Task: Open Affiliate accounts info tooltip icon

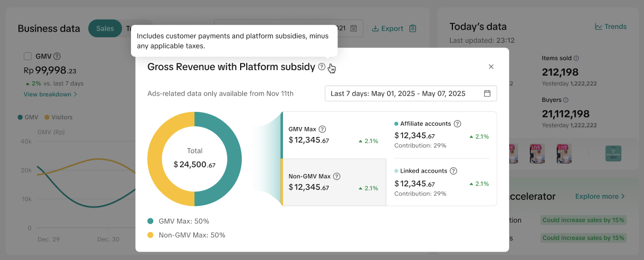Action: tap(457, 124)
